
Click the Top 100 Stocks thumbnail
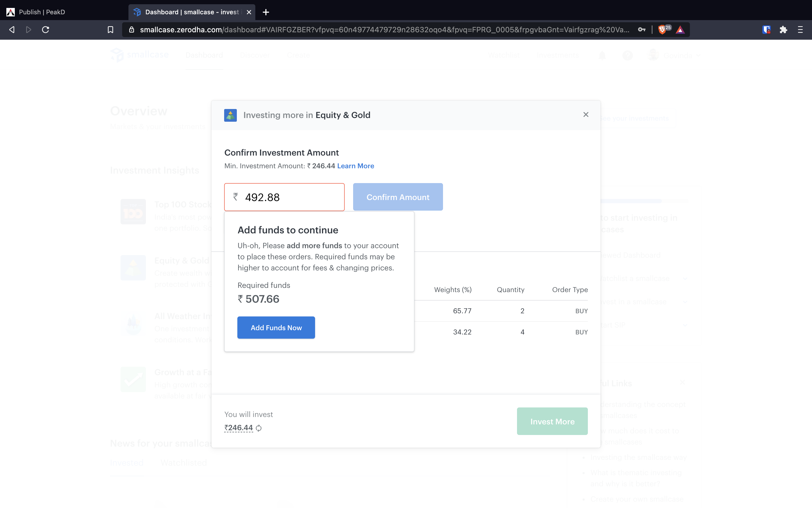pyautogui.click(x=133, y=212)
